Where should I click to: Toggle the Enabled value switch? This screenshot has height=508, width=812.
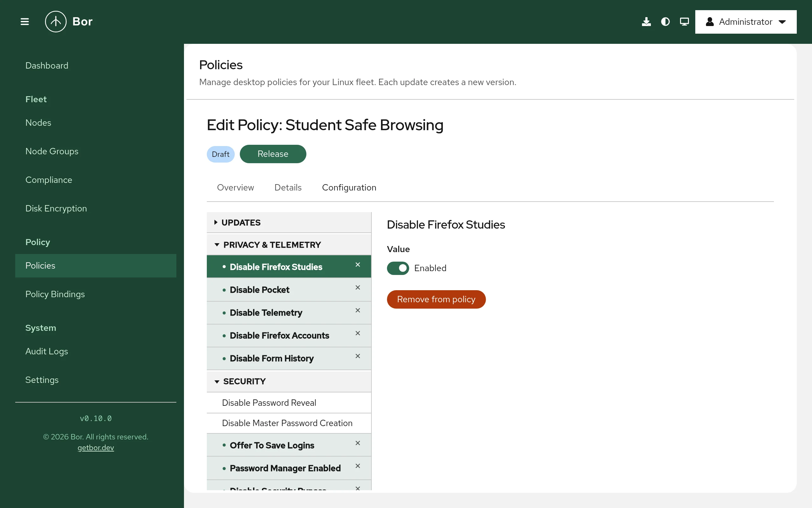(398, 268)
